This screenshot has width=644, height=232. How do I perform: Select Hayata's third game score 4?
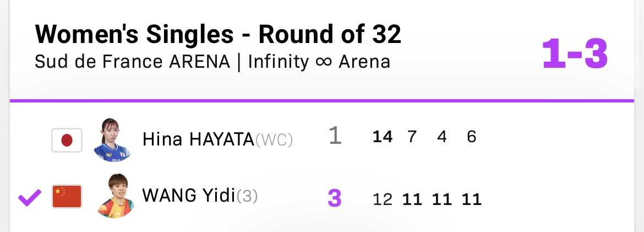coord(442,137)
